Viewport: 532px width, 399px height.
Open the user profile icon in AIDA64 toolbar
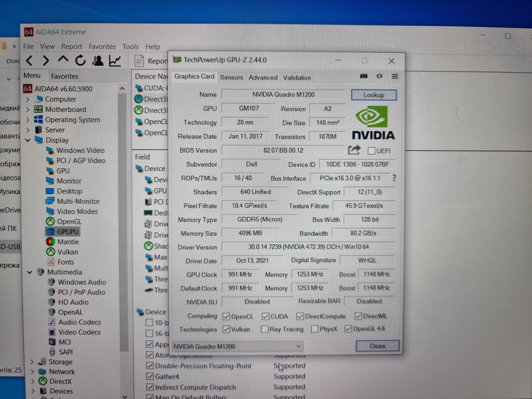click(98, 61)
